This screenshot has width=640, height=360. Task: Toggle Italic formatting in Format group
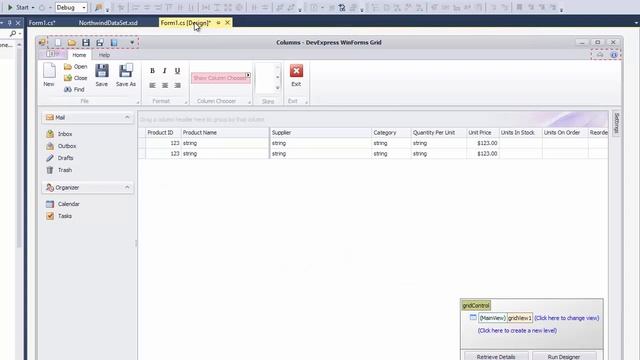[164, 71]
